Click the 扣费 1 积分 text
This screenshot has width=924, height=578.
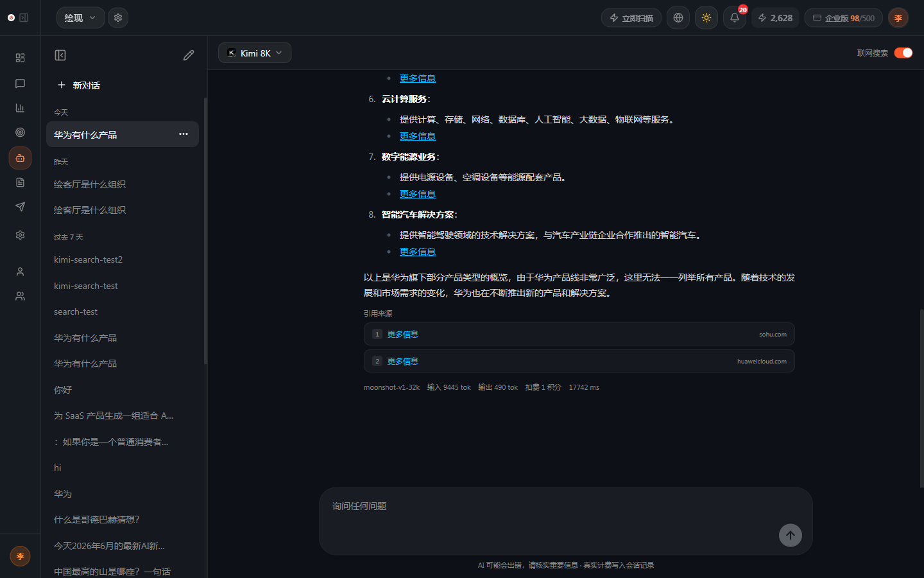coord(543,387)
